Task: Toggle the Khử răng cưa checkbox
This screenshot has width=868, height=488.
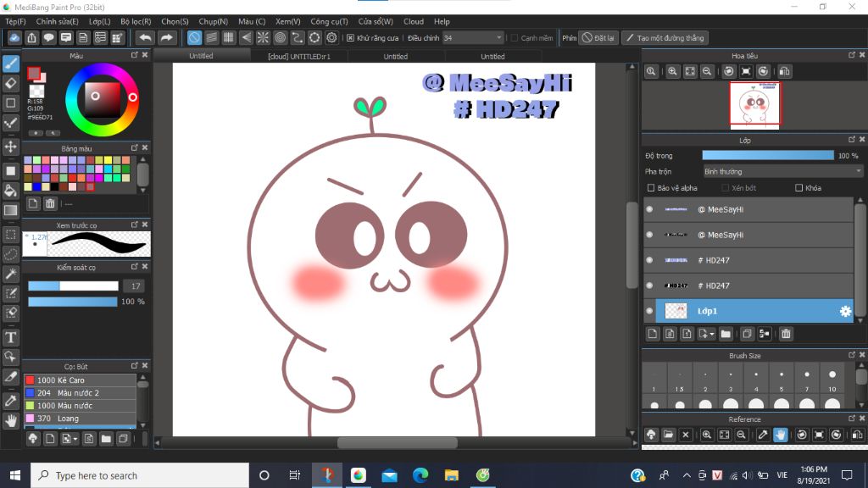Action: (x=350, y=37)
